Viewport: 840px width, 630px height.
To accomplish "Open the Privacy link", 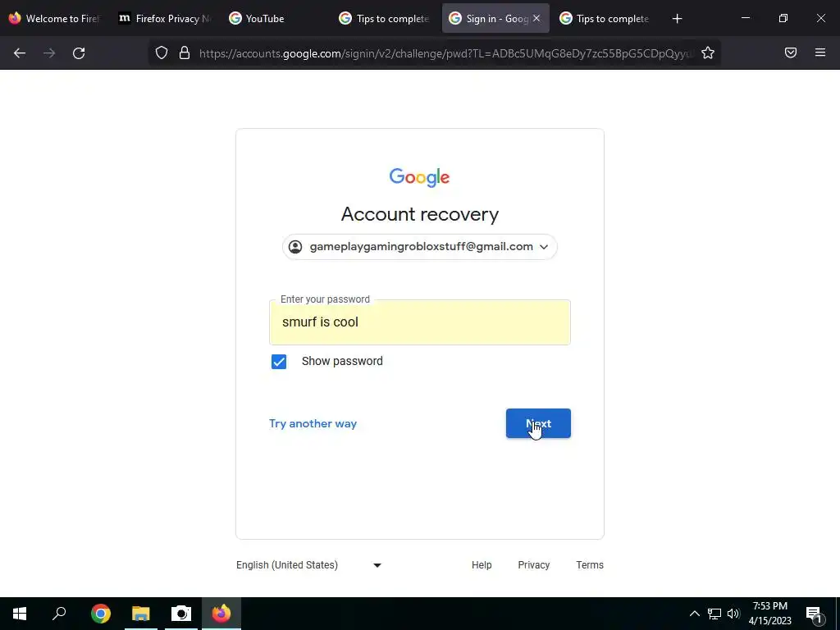I will click(x=533, y=565).
